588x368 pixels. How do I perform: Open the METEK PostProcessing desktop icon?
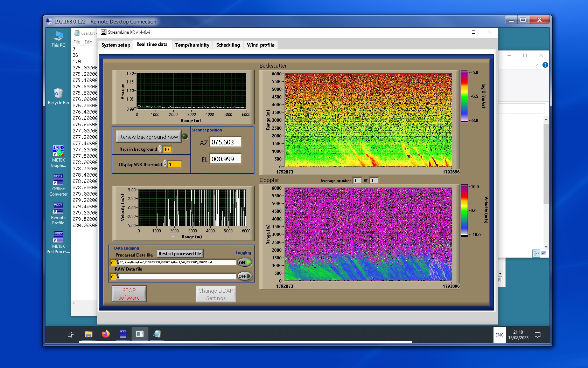58,237
